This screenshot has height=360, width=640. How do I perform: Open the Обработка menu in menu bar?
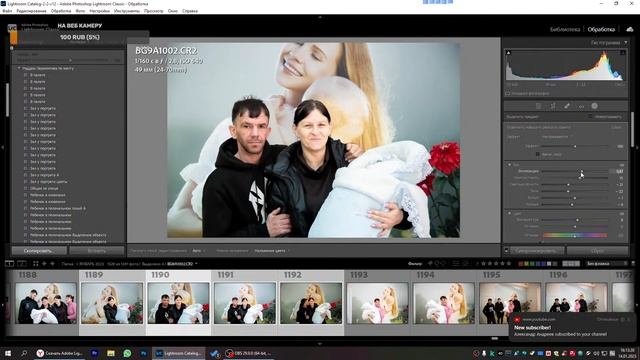[x=61, y=11]
